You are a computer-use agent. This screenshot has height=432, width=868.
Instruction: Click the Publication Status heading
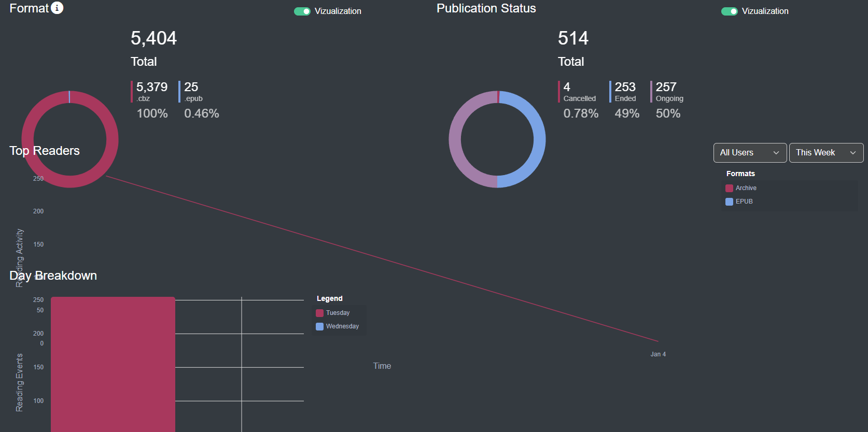pyautogui.click(x=486, y=8)
